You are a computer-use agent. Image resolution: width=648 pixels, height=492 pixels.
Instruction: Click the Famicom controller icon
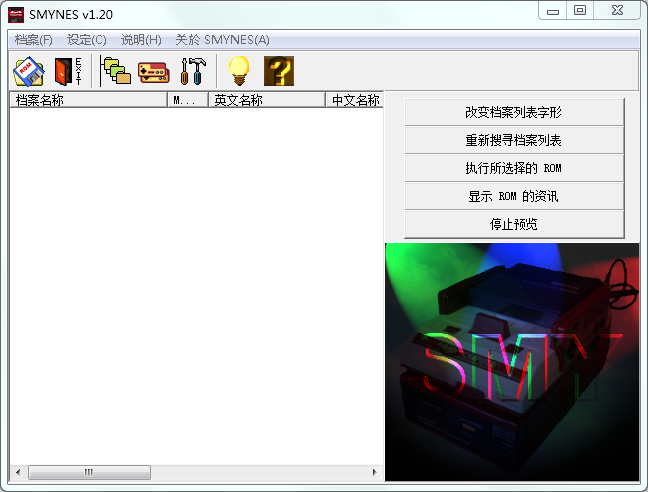pyautogui.click(x=153, y=71)
